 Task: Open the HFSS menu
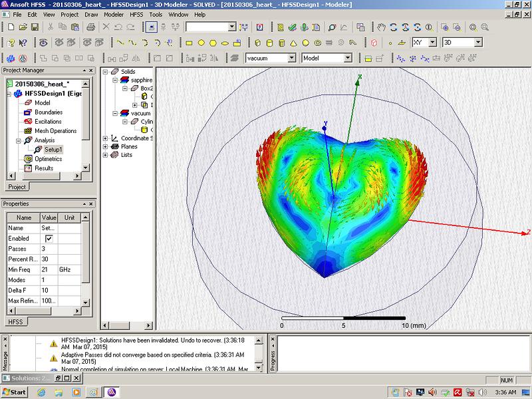(136, 14)
